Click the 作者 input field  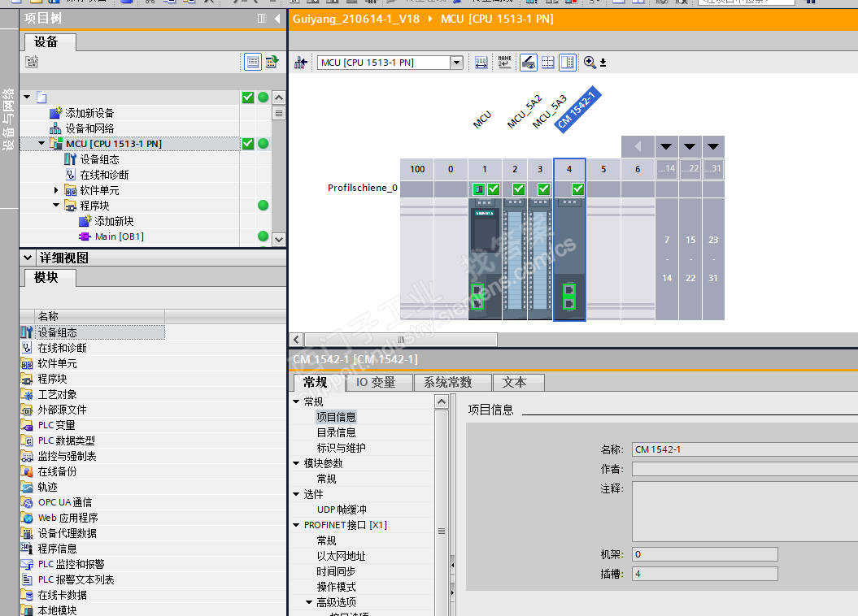745,469
